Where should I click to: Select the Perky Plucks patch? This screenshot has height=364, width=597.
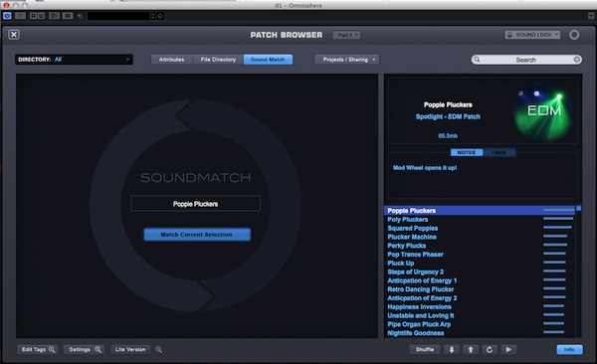480,246
